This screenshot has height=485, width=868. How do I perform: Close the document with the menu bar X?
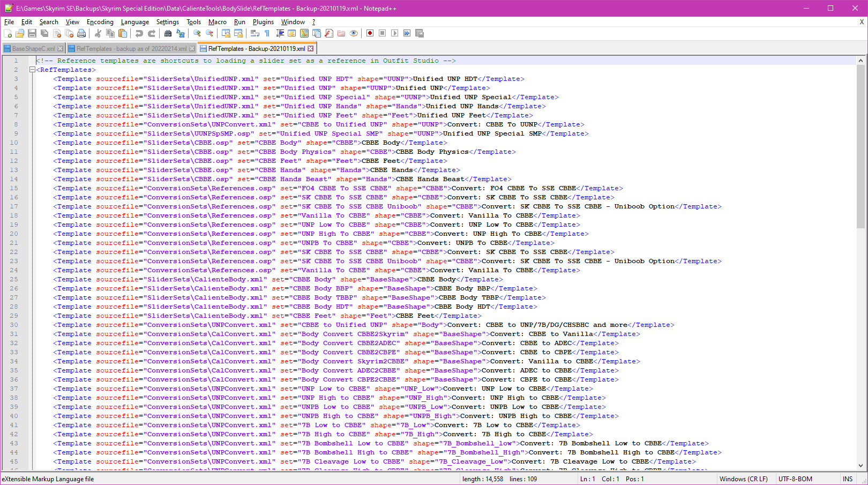coord(862,22)
